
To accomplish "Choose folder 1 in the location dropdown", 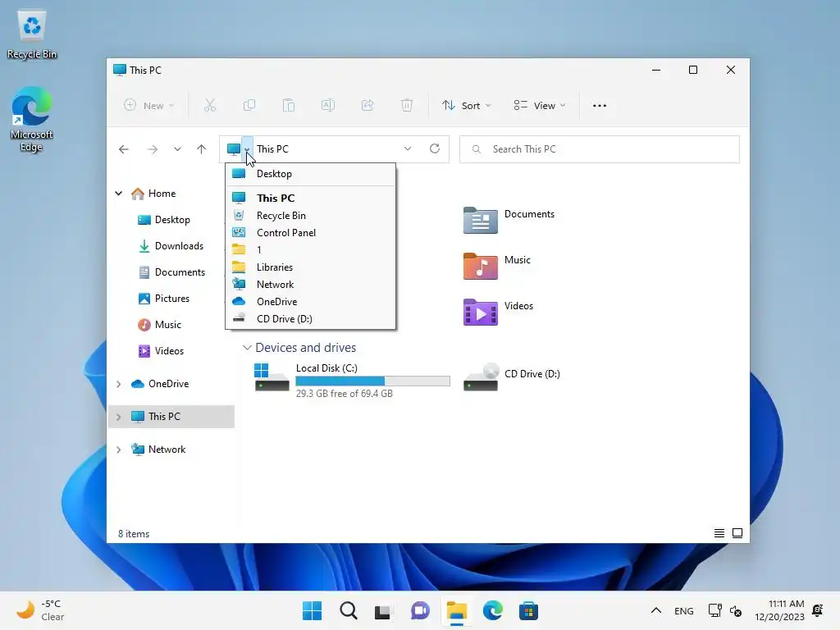I will (310, 249).
